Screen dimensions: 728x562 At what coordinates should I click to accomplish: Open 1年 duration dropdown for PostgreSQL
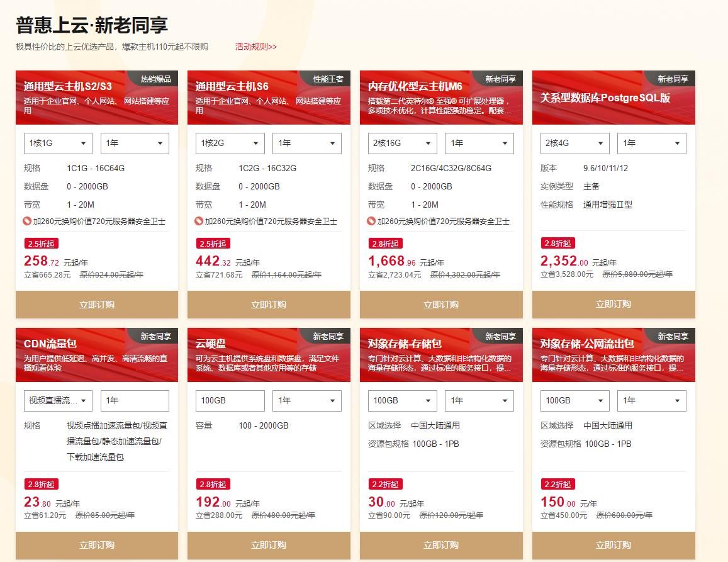(x=651, y=143)
